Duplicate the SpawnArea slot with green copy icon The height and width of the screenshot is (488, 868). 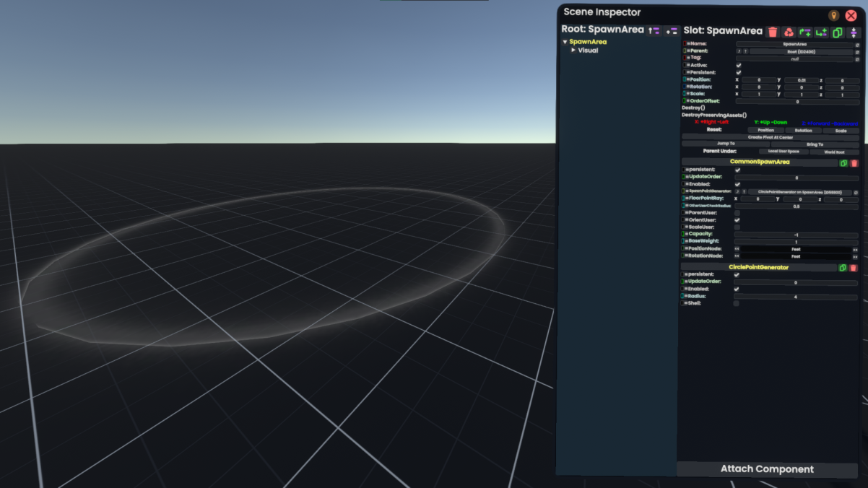coord(838,32)
